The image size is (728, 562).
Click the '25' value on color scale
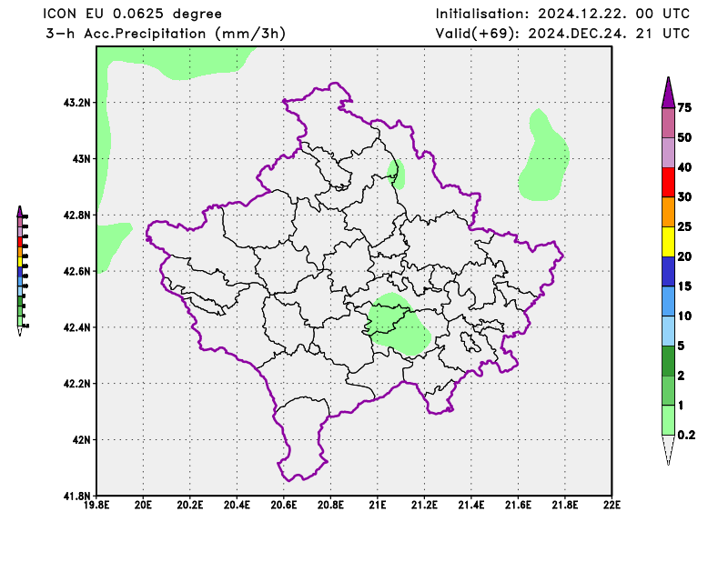tap(685, 226)
